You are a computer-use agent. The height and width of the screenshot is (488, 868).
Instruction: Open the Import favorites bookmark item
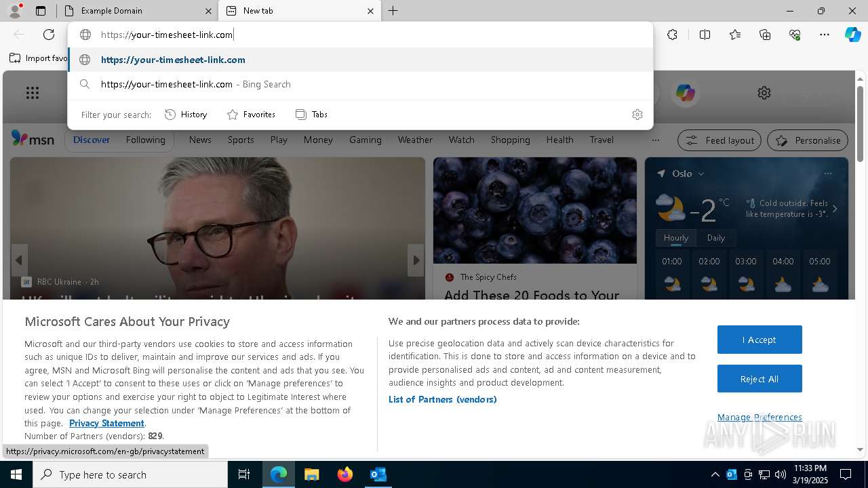pos(39,58)
